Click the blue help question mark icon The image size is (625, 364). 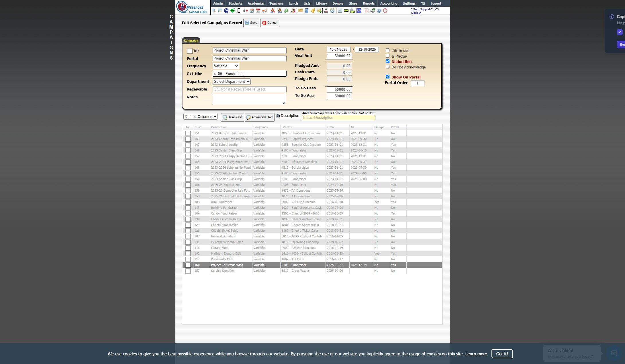[379, 11]
